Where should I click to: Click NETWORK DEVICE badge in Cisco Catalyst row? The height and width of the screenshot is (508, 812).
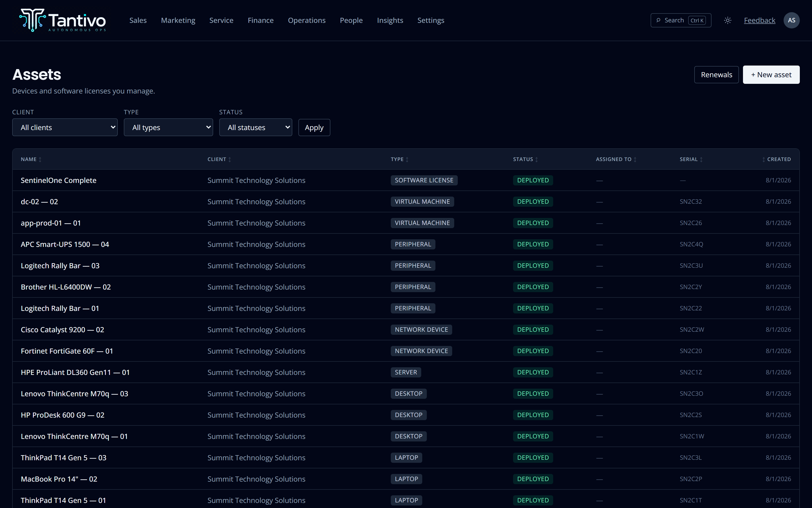coord(421,330)
